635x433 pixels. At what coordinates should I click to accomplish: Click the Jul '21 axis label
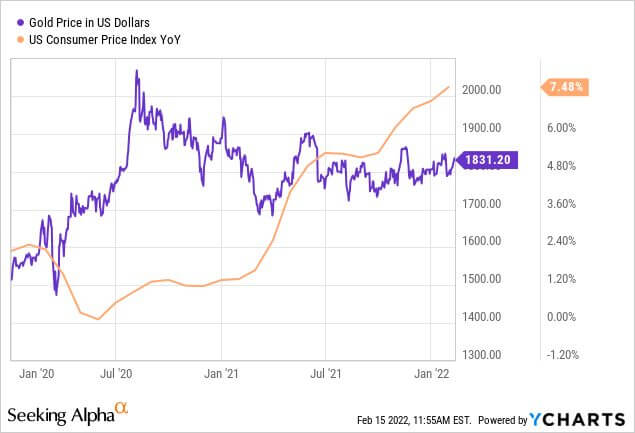click(326, 373)
